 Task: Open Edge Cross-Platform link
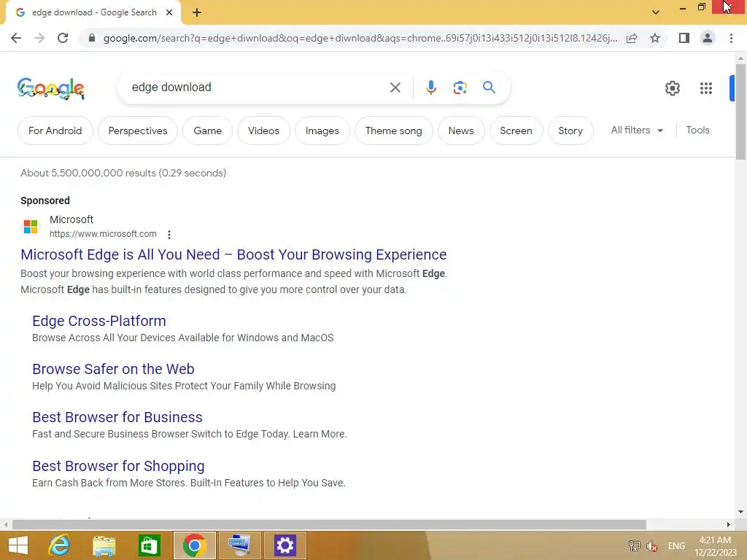tap(99, 321)
